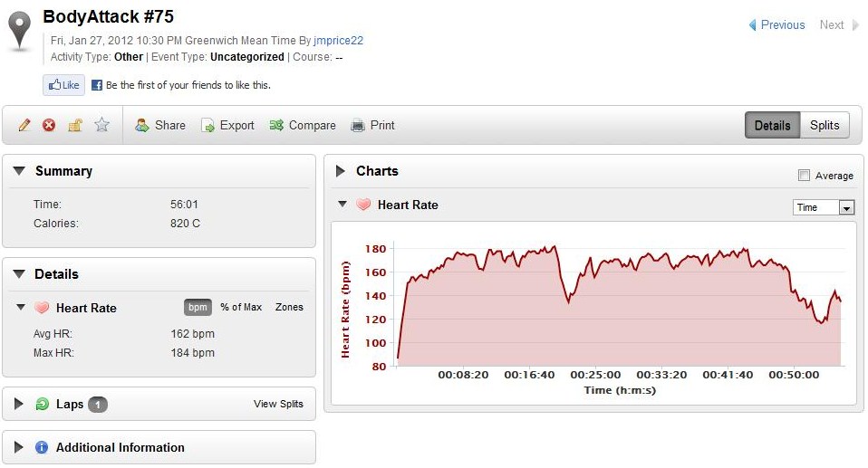Screen dimensions: 868x468
Task: Enable the Average checkbox
Action: pos(804,176)
